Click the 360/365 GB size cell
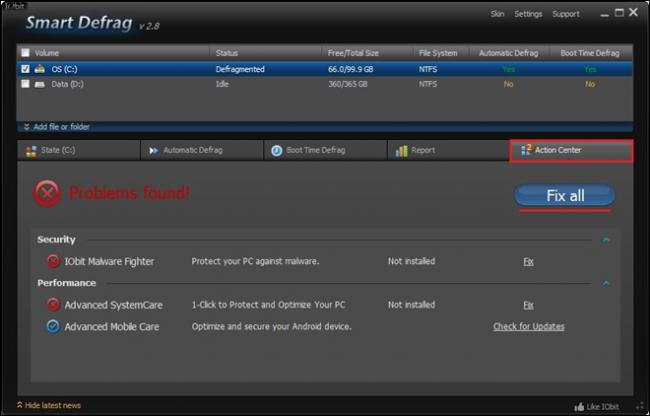This screenshot has width=650, height=416. click(348, 84)
